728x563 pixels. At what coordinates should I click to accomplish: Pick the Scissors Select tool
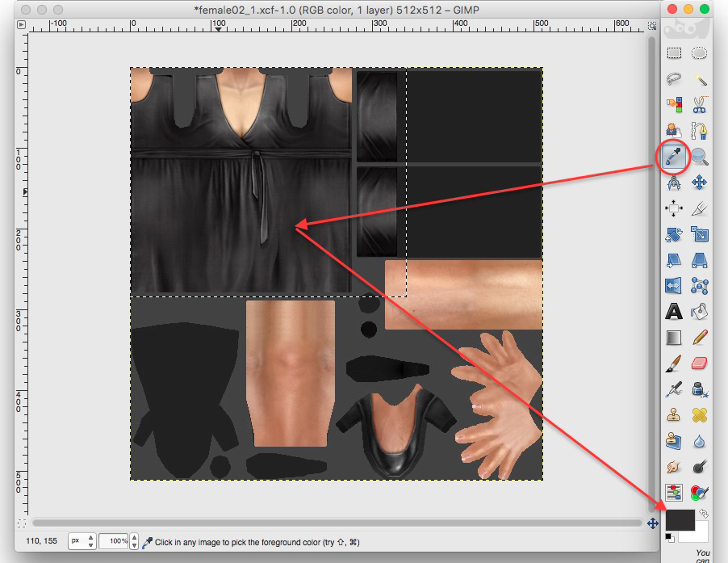coord(699,105)
